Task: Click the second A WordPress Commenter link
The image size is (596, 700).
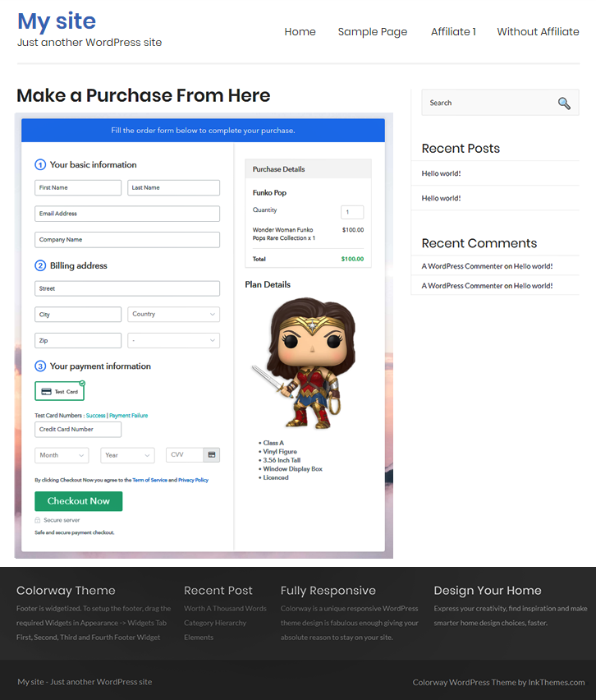Action: point(462,286)
